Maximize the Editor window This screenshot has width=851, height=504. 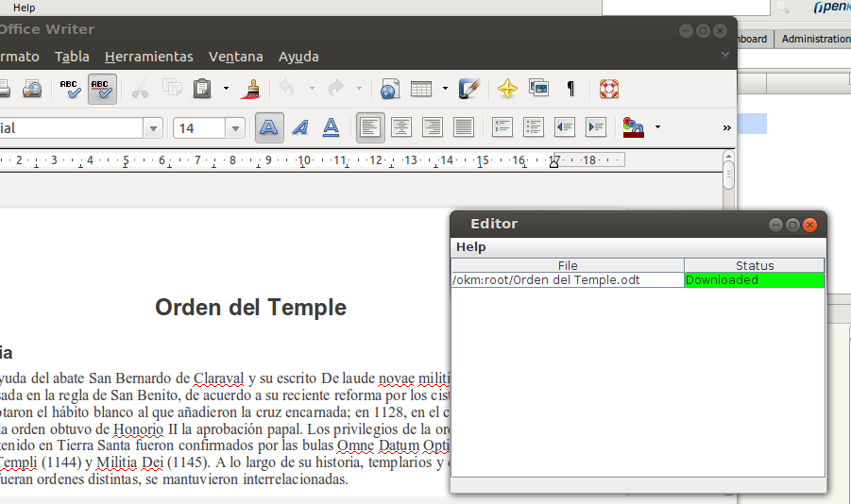tap(792, 225)
